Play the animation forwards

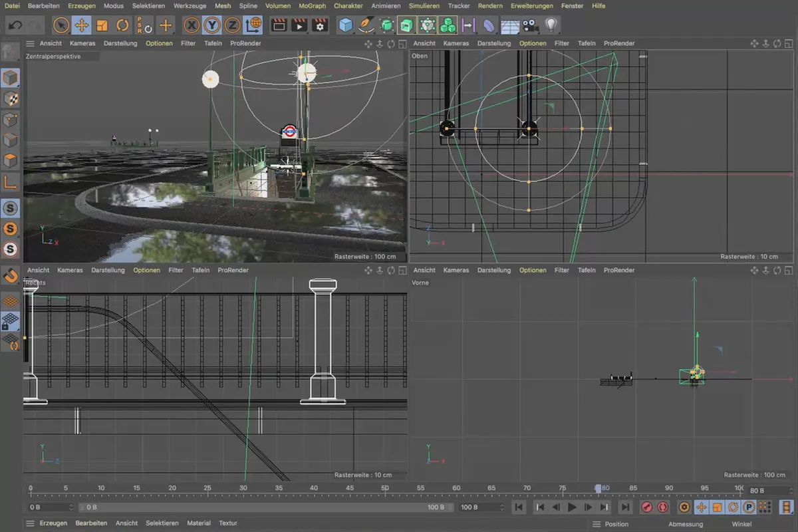(x=572, y=507)
